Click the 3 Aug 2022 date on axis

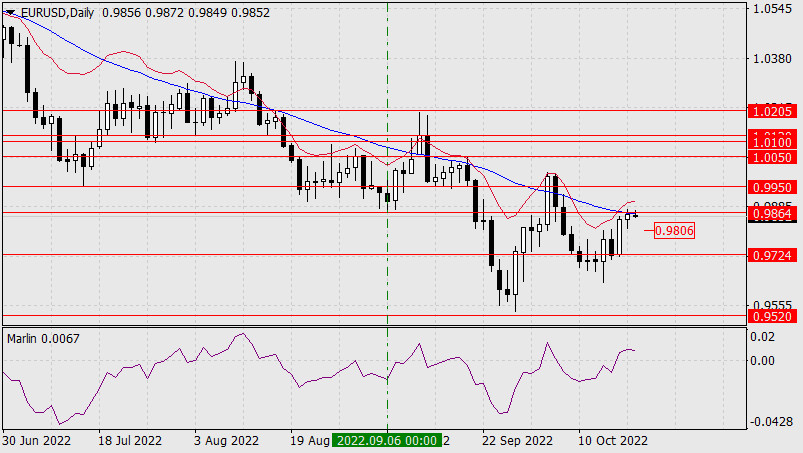click(x=226, y=440)
